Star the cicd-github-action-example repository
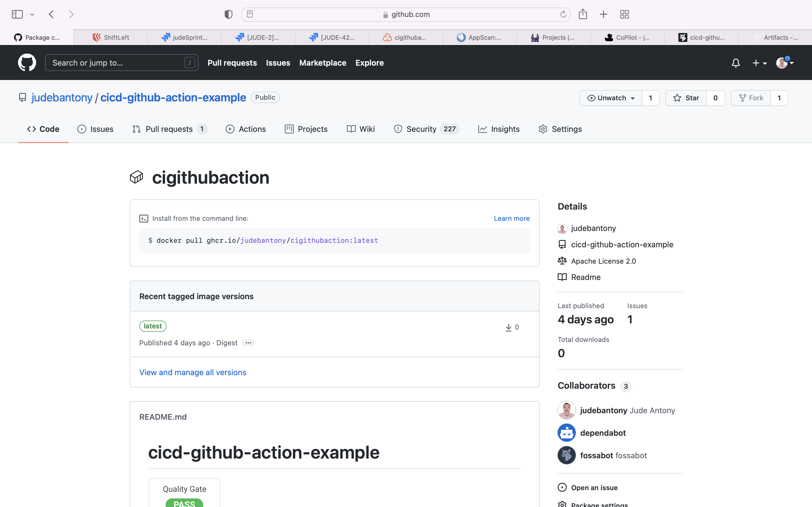Image resolution: width=812 pixels, height=507 pixels. (x=686, y=98)
